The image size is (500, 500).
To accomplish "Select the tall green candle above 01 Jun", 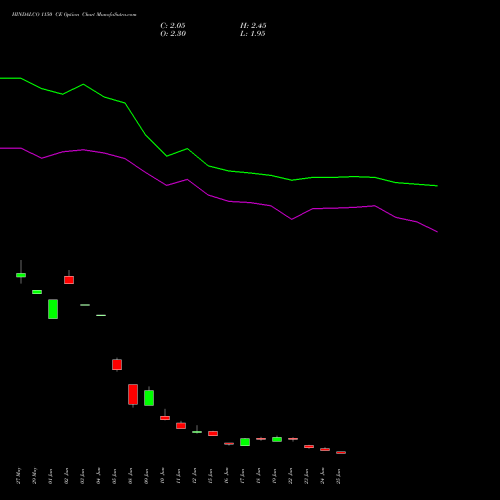I will 53,309.
